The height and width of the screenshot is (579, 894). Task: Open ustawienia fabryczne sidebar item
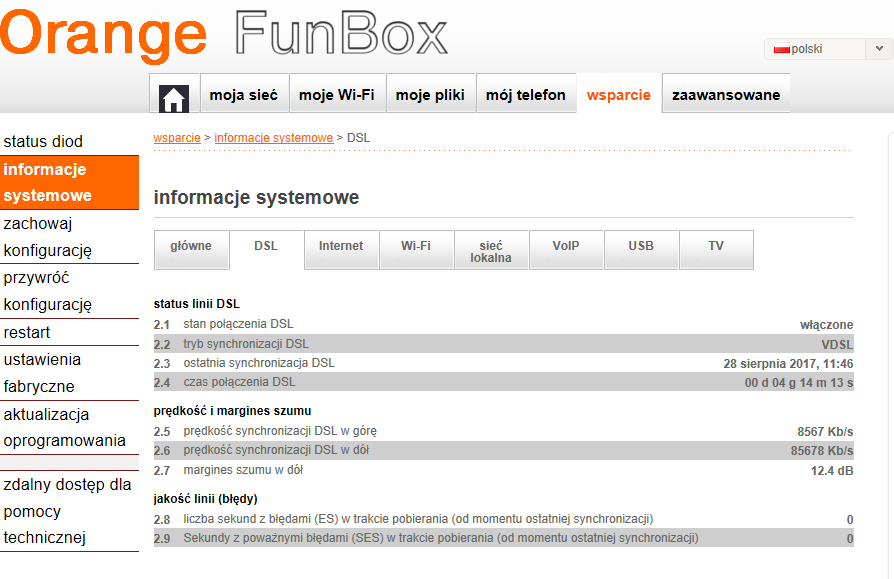coord(42,372)
